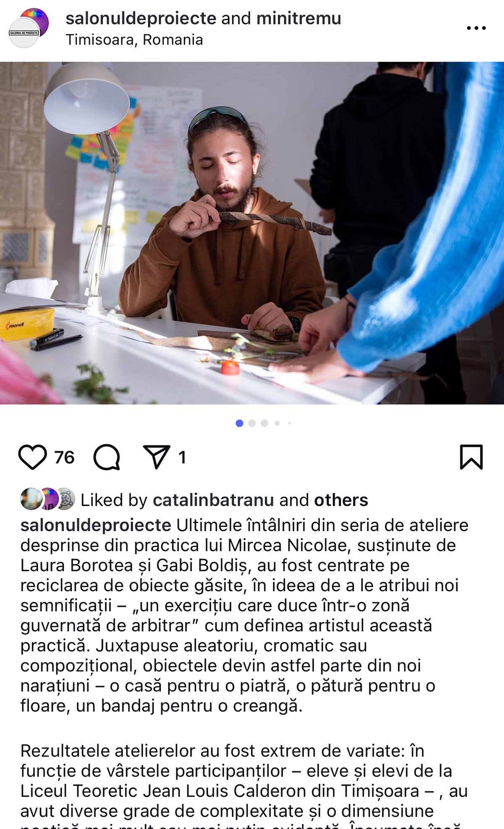Open the Timisoara, Romania location

click(134, 39)
